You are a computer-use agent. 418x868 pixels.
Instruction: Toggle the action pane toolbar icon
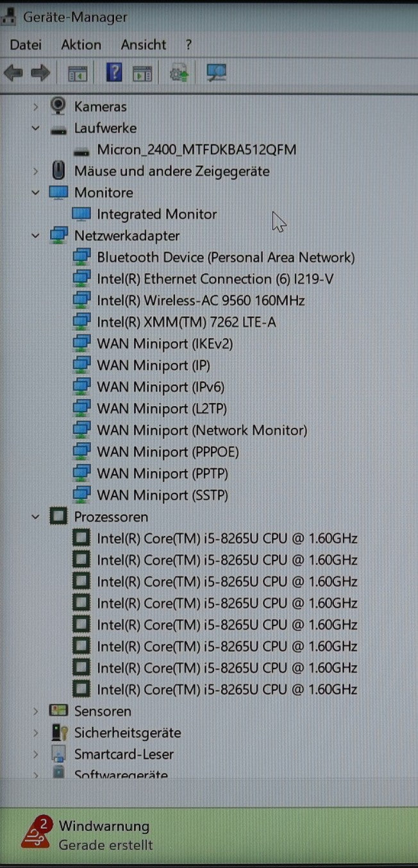(x=142, y=74)
